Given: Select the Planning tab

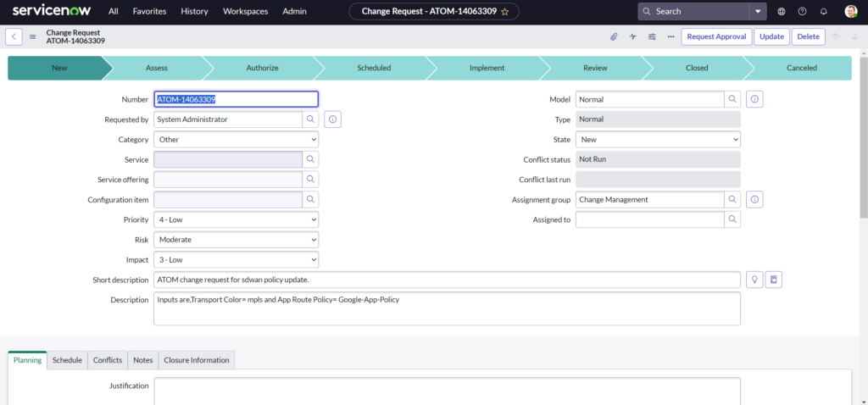Looking at the screenshot, I should [x=28, y=359].
